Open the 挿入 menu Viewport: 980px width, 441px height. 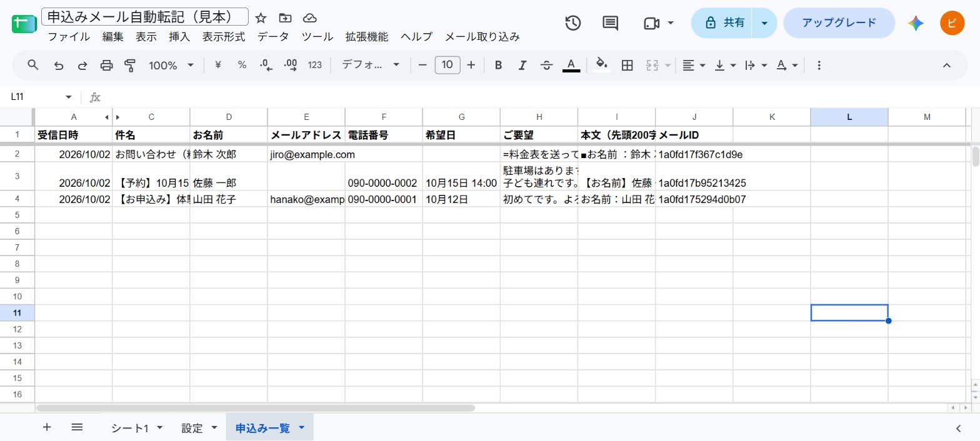click(x=179, y=37)
